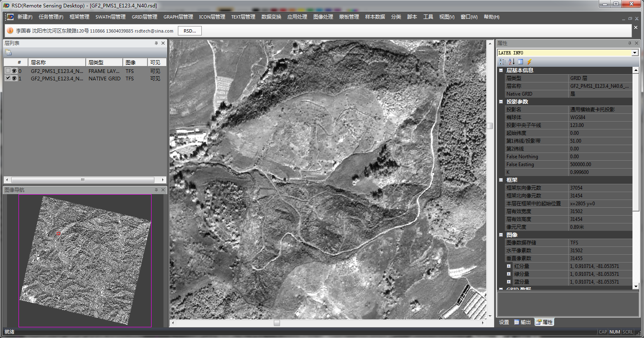This screenshot has height=338, width=644.
Task: Switch to the 属性 tab at bottom
Action: pos(544,322)
